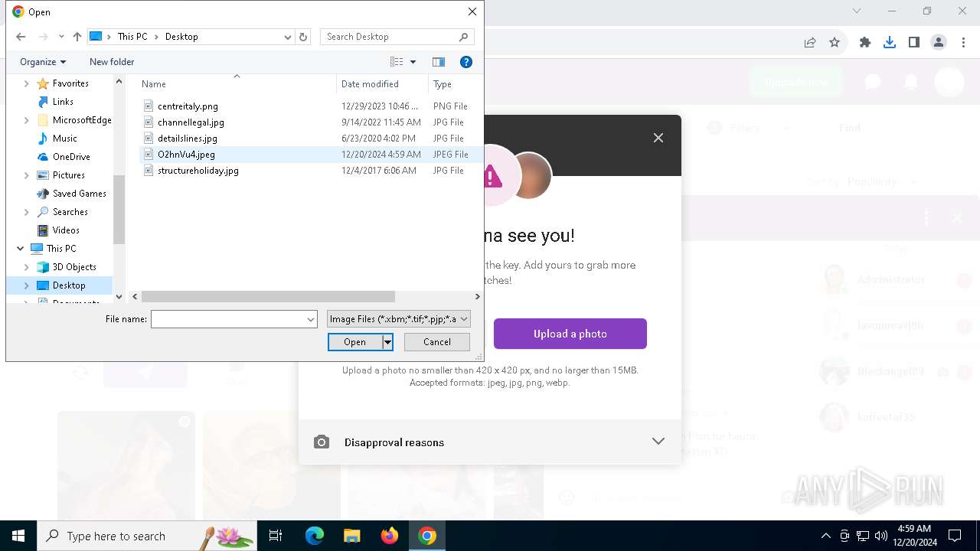The height and width of the screenshot is (551, 980).
Task: Open Recent locations dropdown arrow
Action: tap(61, 37)
